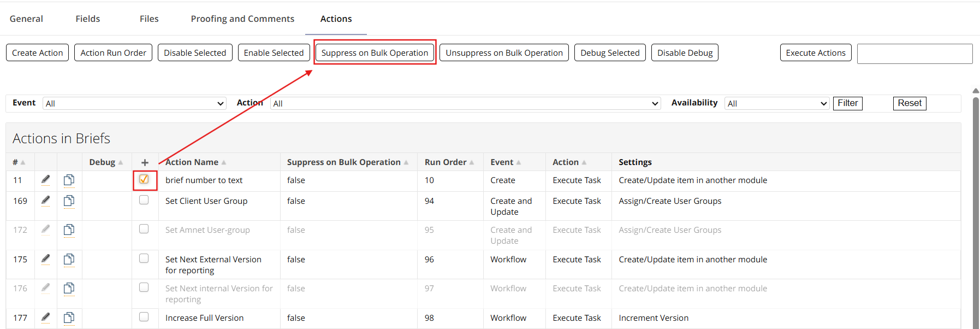This screenshot has height=329, width=980.
Task: Click the plus select-all column header
Action: [145, 162]
